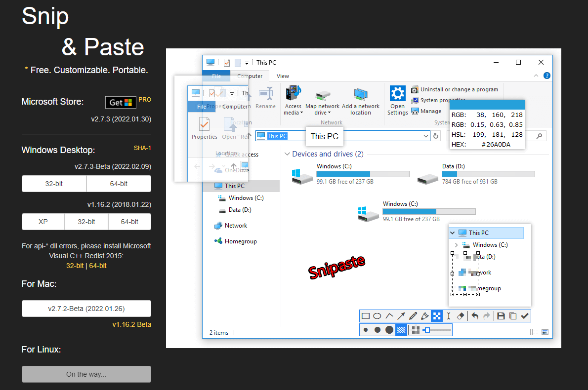Collapse the Devices and drives group

(x=287, y=154)
